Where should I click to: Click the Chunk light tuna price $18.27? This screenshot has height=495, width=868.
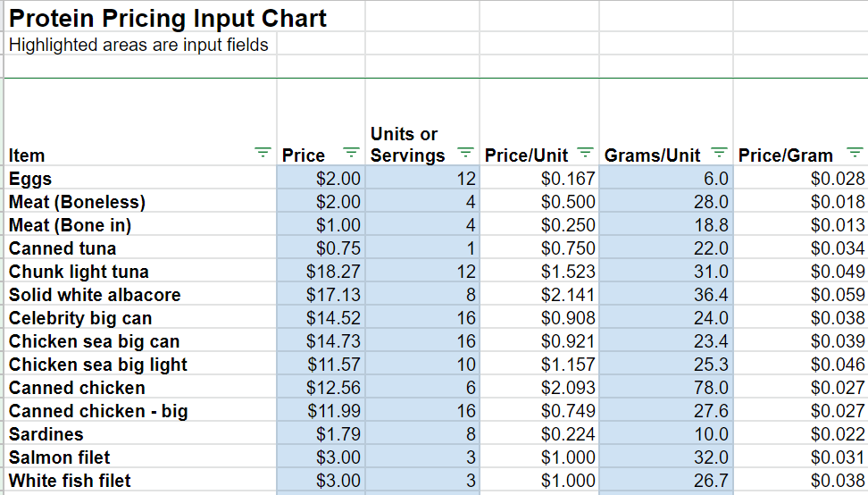point(321,272)
